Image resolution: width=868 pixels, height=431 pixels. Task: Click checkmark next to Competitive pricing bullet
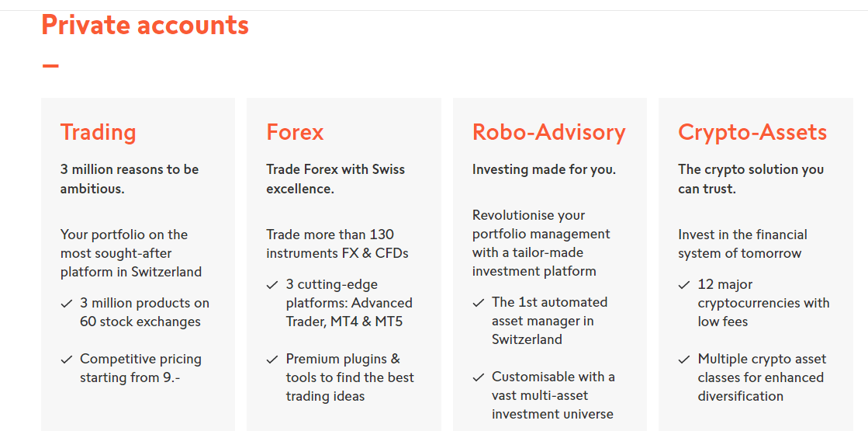(x=67, y=360)
